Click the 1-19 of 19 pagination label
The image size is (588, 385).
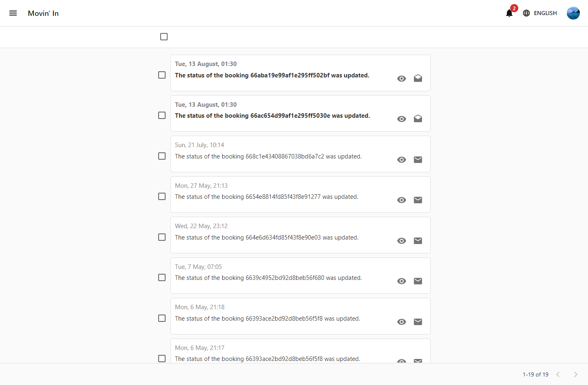tap(535, 374)
